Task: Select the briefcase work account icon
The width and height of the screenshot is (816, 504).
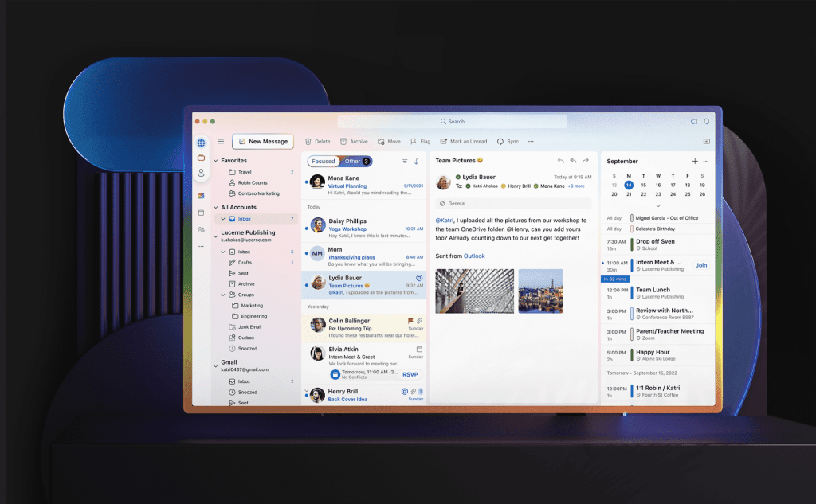Action: (201, 157)
